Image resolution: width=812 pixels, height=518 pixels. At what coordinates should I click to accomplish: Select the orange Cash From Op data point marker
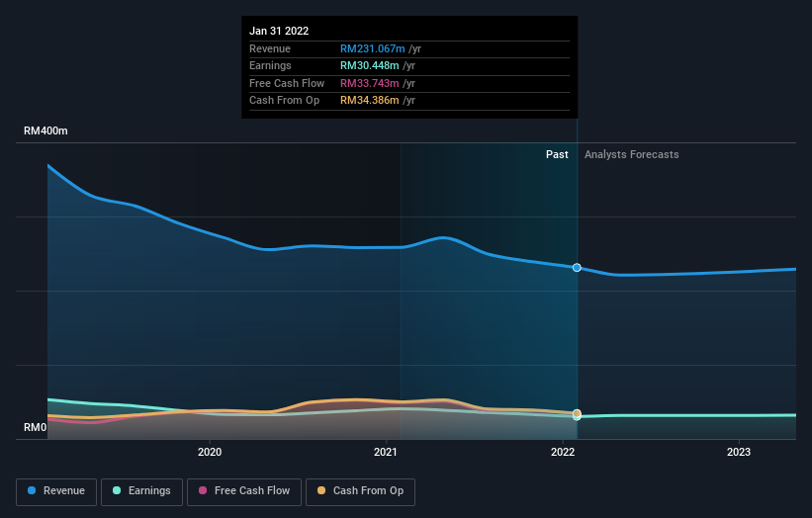point(577,413)
